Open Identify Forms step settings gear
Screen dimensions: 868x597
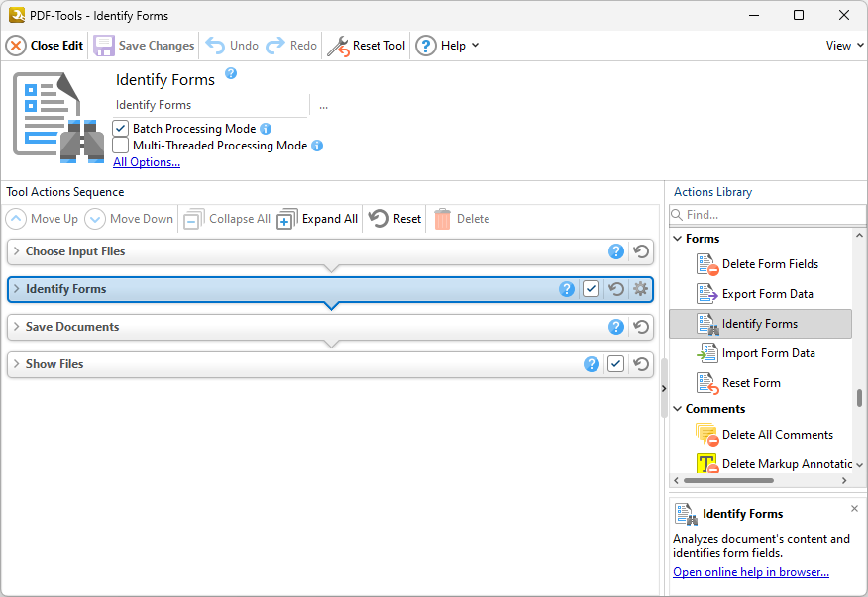[640, 289]
